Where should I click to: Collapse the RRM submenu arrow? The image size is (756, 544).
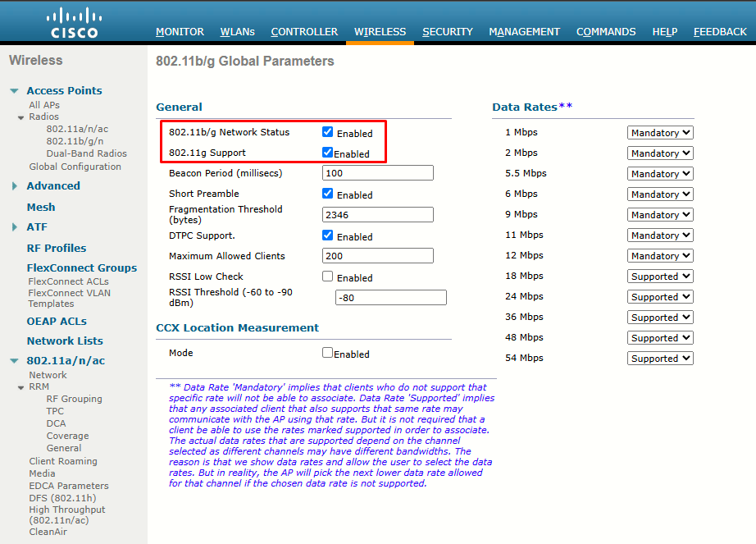20,388
